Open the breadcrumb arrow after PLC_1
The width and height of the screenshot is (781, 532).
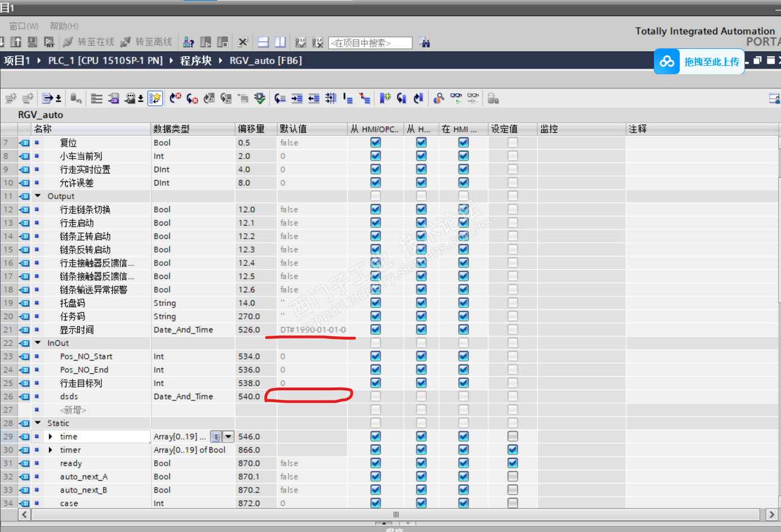point(172,60)
